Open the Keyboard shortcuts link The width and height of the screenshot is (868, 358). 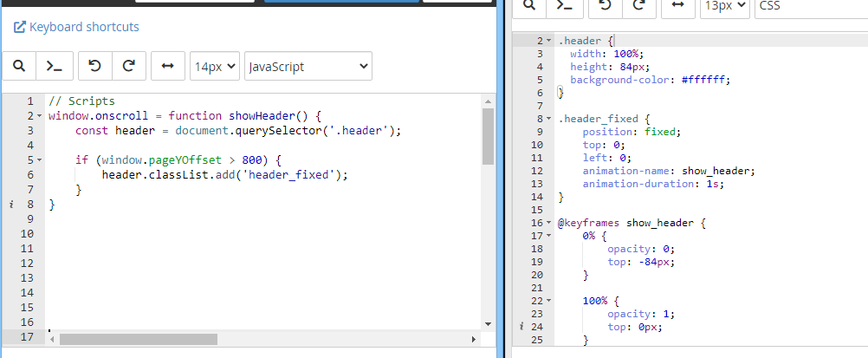tap(76, 27)
